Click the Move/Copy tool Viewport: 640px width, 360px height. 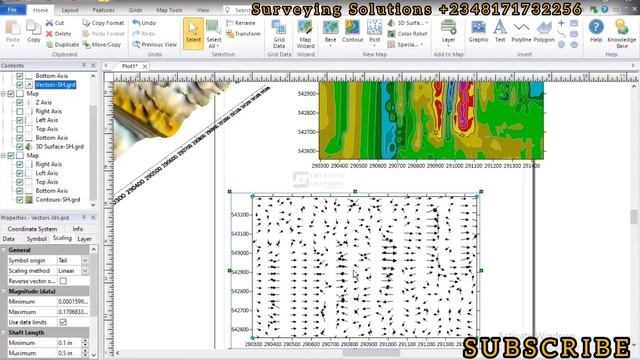102,44
